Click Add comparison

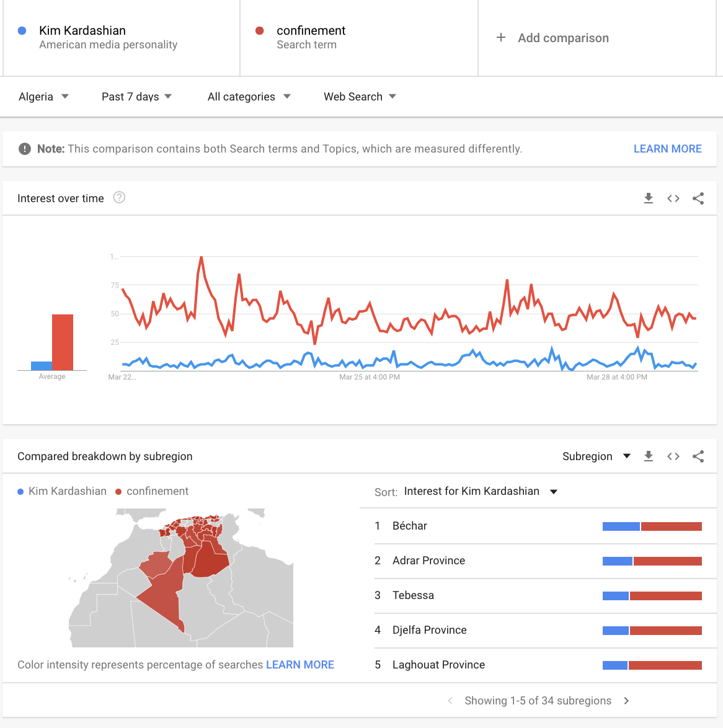(553, 38)
